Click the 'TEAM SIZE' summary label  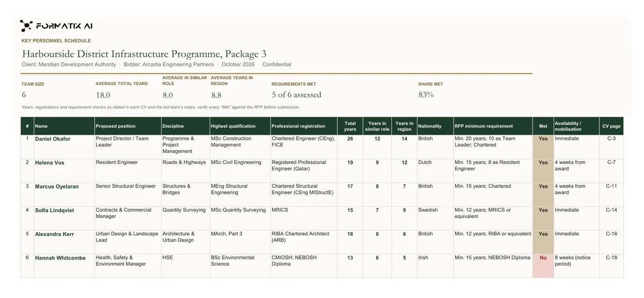(33, 84)
